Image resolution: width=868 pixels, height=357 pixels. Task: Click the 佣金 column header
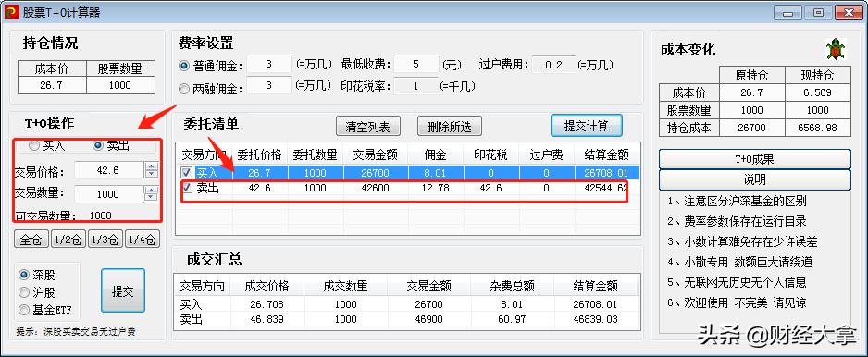point(435,154)
